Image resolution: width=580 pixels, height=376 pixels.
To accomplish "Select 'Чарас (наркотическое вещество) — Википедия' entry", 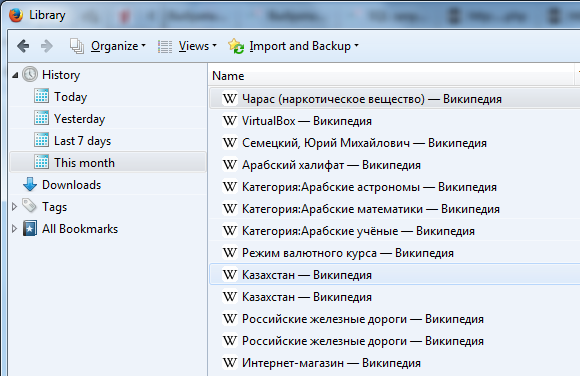I will [x=394, y=99].
